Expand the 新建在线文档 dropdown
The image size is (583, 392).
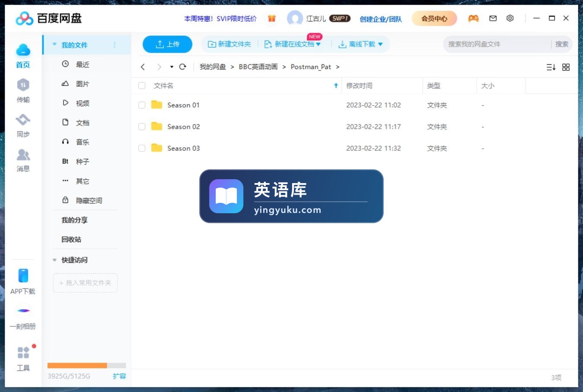[x=319, y=44]
